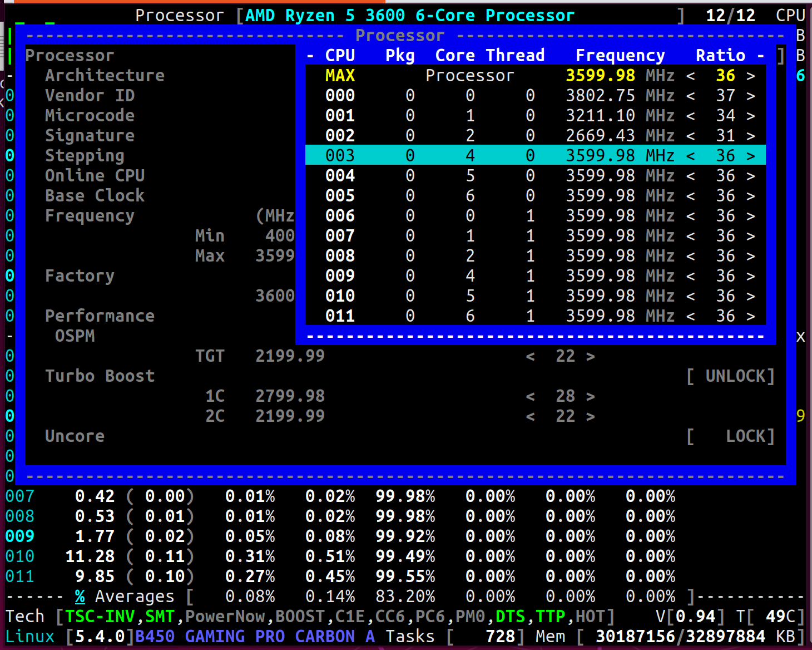Screen dimensions: 812x650
Task: Click the Frequency column header
Action: (620, 55)
